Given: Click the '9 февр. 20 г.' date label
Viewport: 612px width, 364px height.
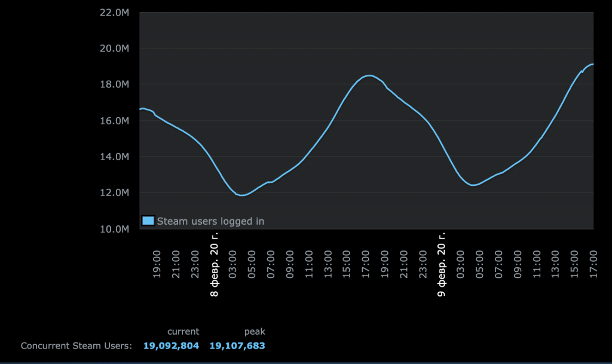Looking at the screenshot, I should click(x=442, y=266).
